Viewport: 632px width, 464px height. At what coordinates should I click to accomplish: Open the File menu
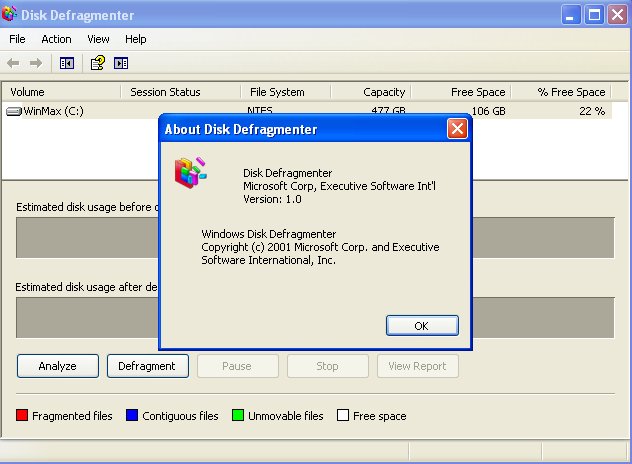pyautogui.click(x=17, y=39)
